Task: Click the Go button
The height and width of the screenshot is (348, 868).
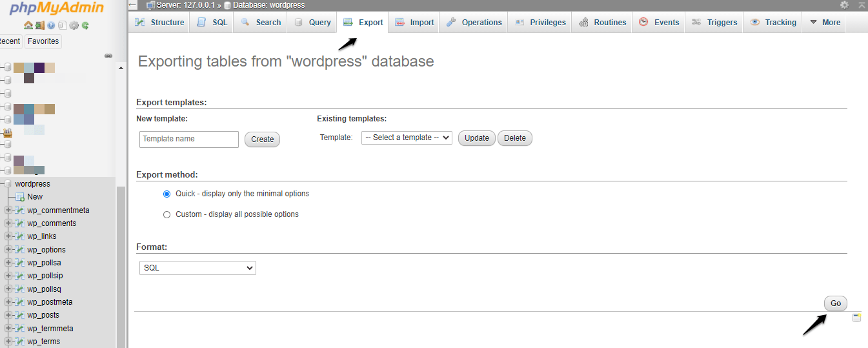Action: [x=836, y=303]
